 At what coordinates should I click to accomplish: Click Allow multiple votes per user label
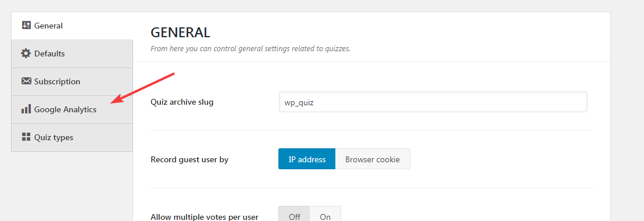point(205,216)
